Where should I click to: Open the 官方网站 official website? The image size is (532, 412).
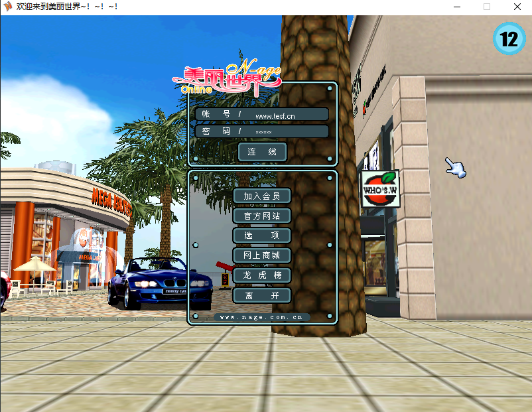click(x=262, y=216)
